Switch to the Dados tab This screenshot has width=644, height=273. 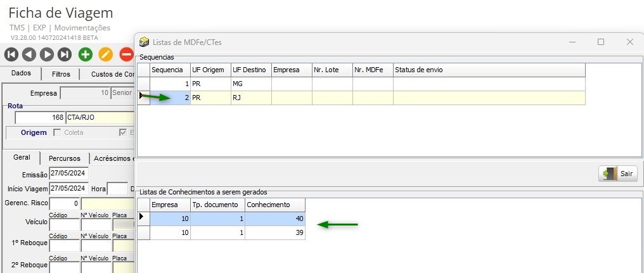pos(22,73)
